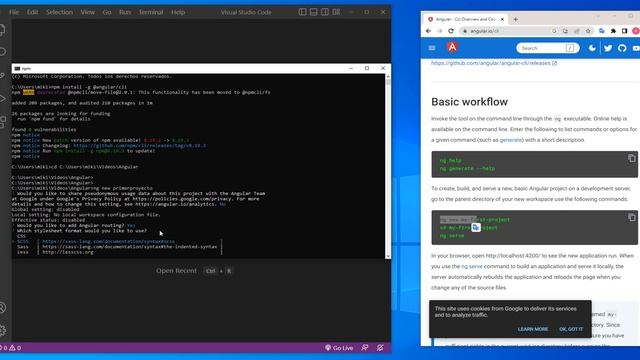The image size is (640, 360).
Task: Reload the angular.io page
Action: [451, 31]
